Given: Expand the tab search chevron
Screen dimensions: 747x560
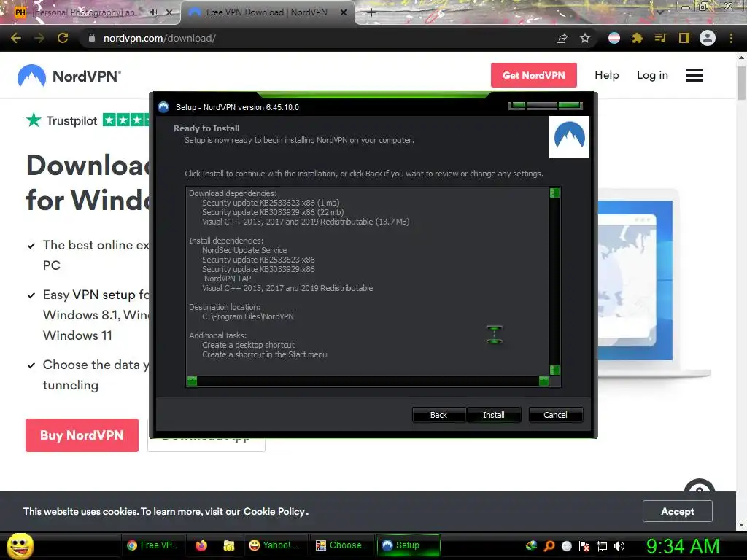Looking at the screenshot, I should 659,12.
